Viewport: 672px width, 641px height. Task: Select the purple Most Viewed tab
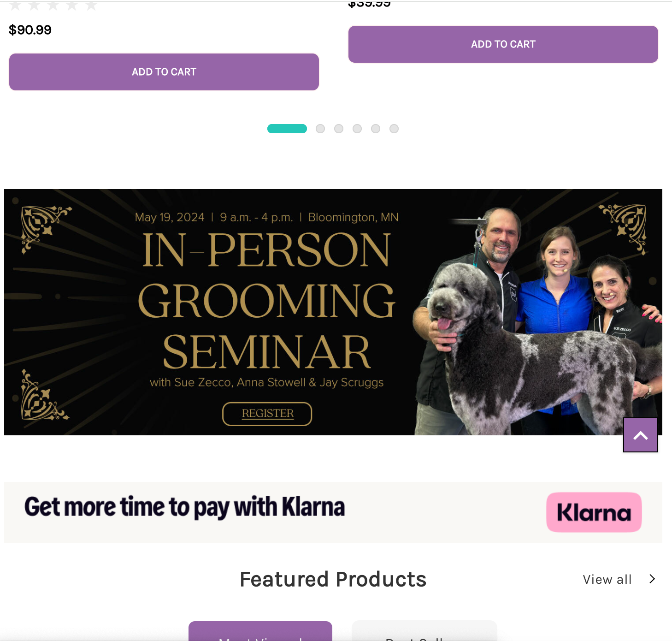[260, 631]
